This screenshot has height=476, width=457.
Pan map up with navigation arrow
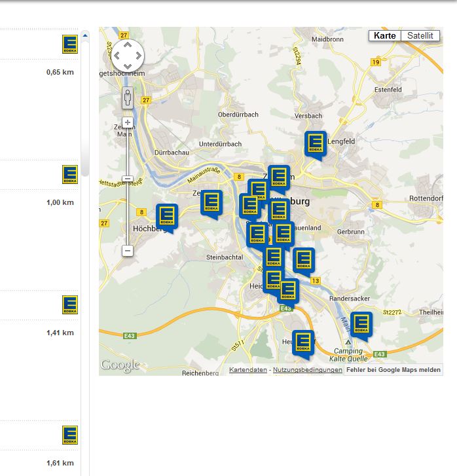(x=128, y=45)
